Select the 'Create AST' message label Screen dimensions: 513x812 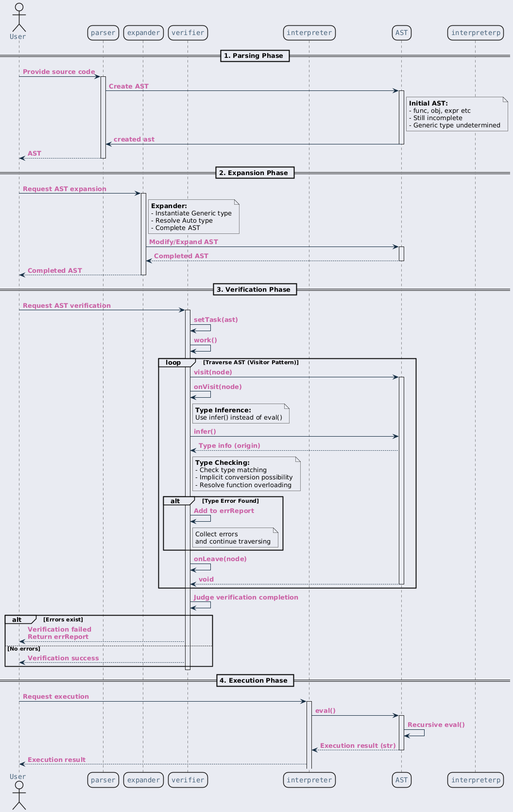pos(129,87)
